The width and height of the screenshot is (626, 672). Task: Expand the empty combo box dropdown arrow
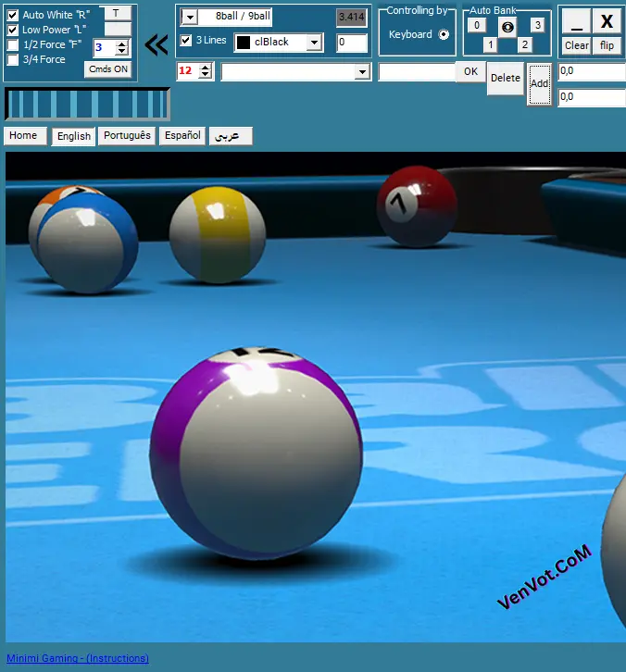(x=363, y=71)
